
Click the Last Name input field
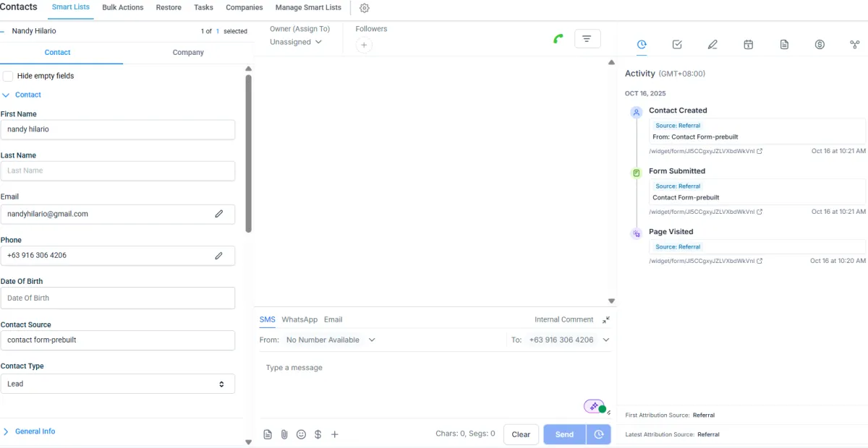[118, 171]
